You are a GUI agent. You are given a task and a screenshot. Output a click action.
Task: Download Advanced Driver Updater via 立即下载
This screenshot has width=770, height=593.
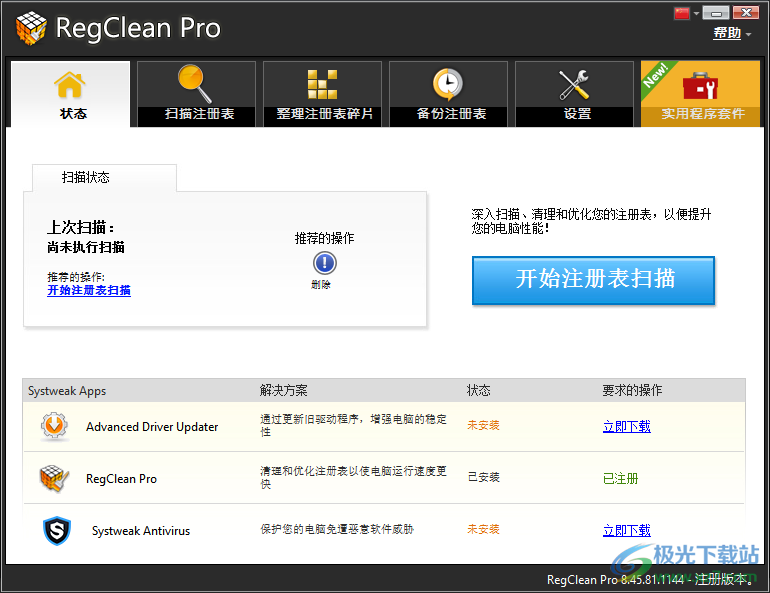tap(627, 427)
